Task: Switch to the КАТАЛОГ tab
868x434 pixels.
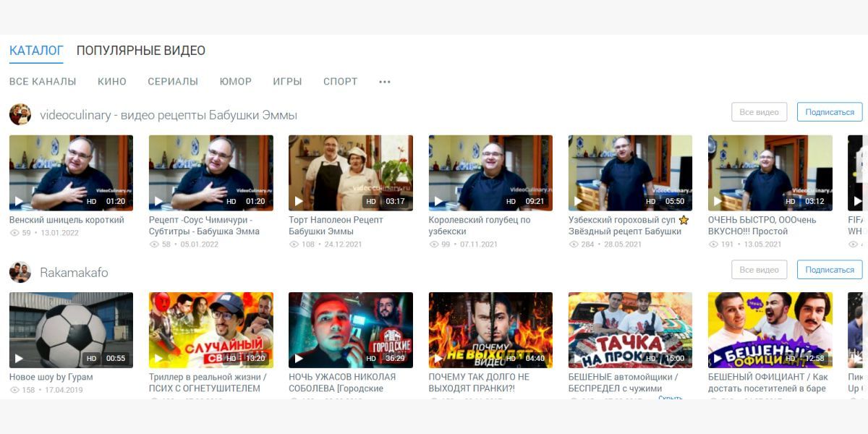Action: [36, 51]
